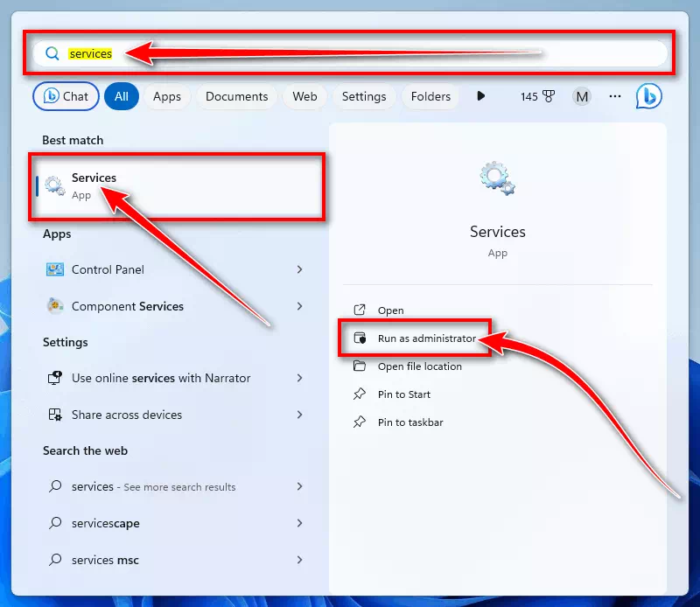Image resolution: width=700 pixels, height=607 pixels.
Task: Open the account avatar labeled M
Action: tap(582, 96)
